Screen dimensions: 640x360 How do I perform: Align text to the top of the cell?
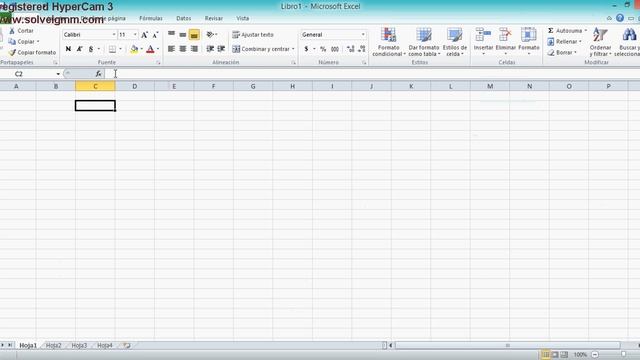pos(171,35)
